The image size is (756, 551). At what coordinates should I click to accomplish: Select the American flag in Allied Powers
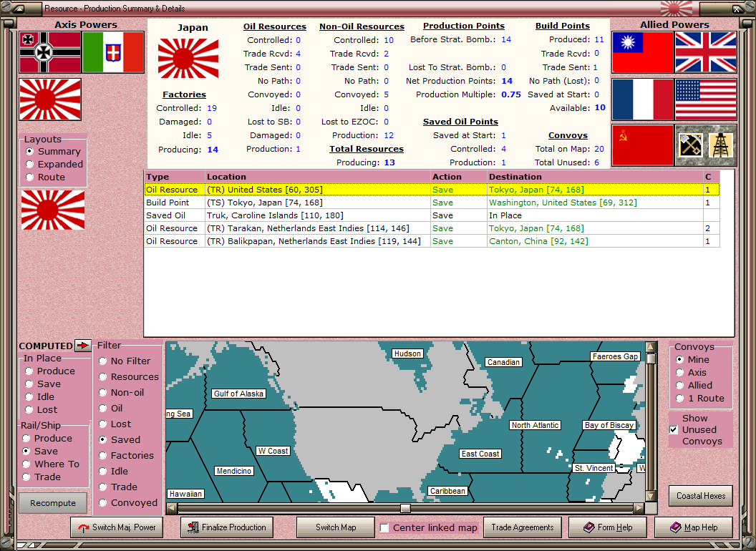pos(705,99)
